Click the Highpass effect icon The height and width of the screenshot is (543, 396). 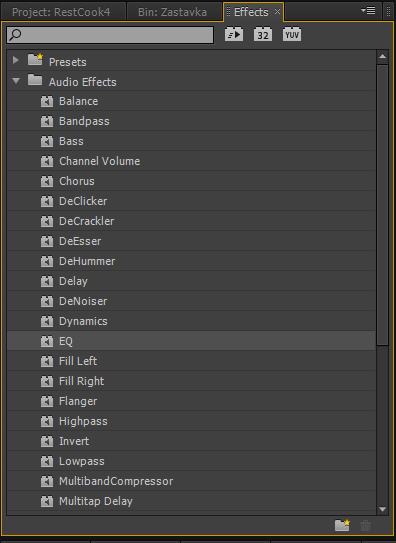click(47, 422)
